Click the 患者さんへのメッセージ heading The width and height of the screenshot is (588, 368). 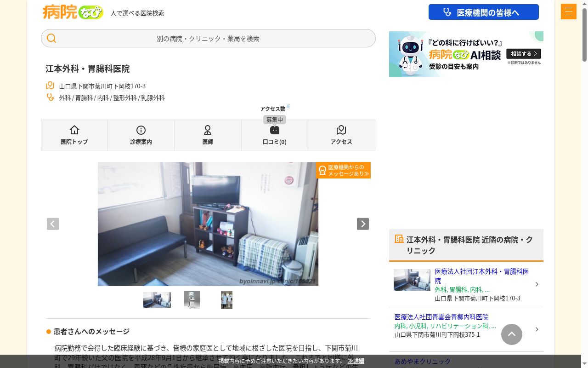pos(91,331)
